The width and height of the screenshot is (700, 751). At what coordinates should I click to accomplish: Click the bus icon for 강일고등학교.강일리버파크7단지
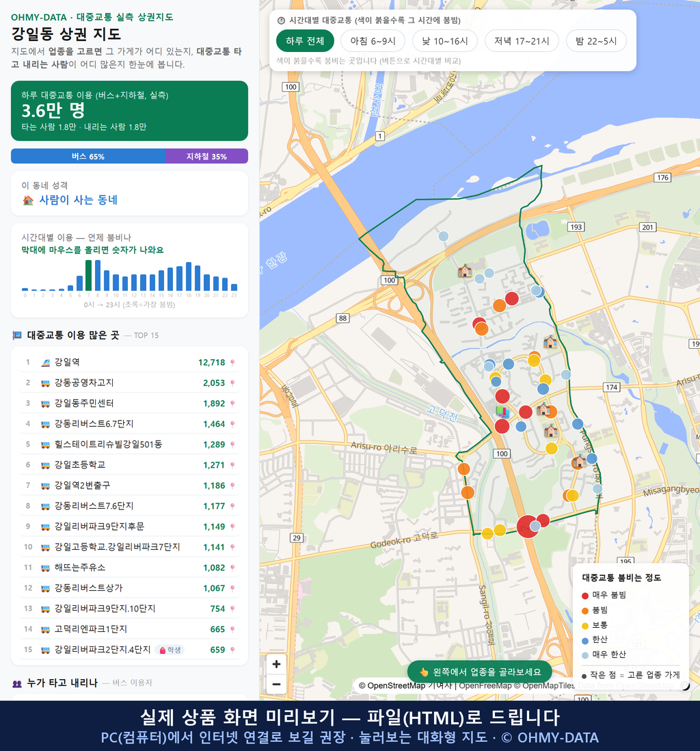click(x=46, y=547)
